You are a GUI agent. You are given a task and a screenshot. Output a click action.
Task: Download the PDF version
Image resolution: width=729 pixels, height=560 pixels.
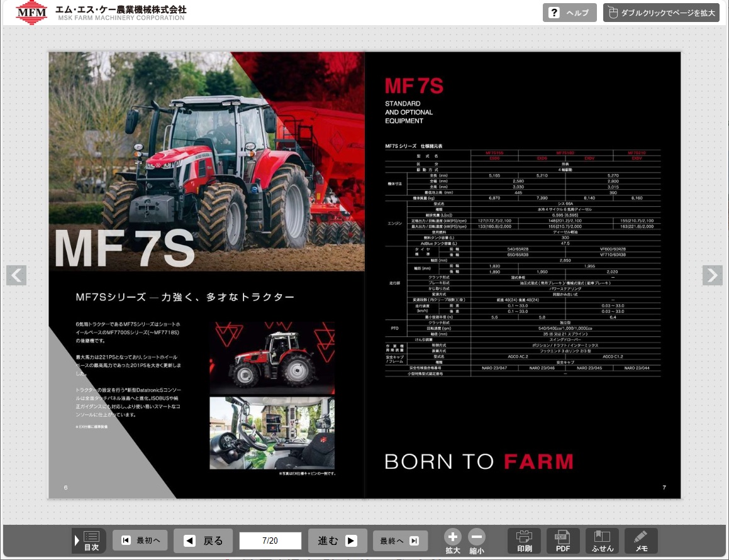coord(563,541)
